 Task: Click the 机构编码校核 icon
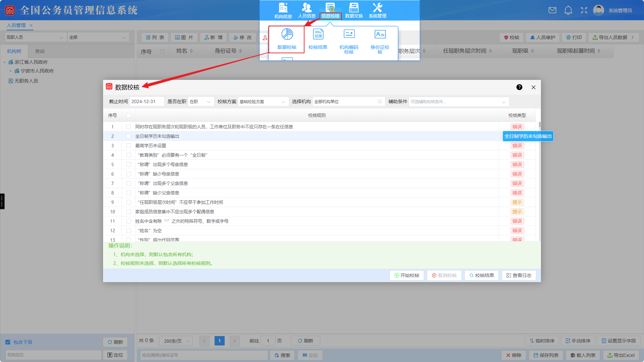[349, 34]
